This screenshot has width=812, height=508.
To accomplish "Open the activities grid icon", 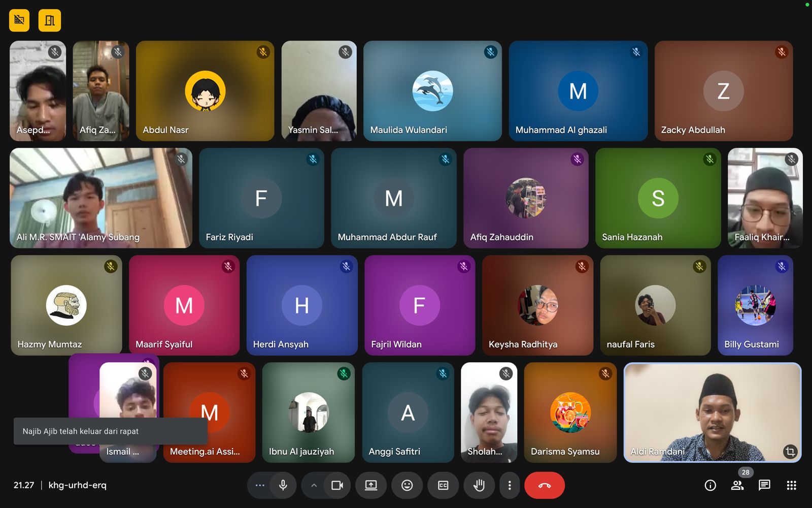I will [x=791, y=485].
